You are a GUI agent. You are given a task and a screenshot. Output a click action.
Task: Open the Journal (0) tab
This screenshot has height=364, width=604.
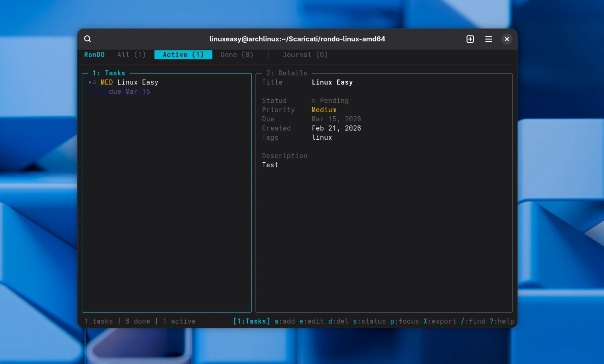click(x=305, y=55)
